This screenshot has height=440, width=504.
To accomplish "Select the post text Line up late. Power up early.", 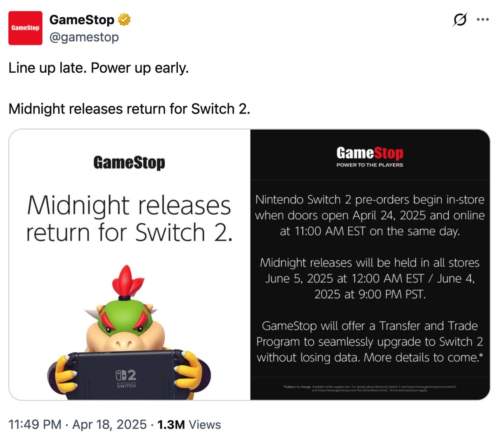I will click(x=99, y=68).
